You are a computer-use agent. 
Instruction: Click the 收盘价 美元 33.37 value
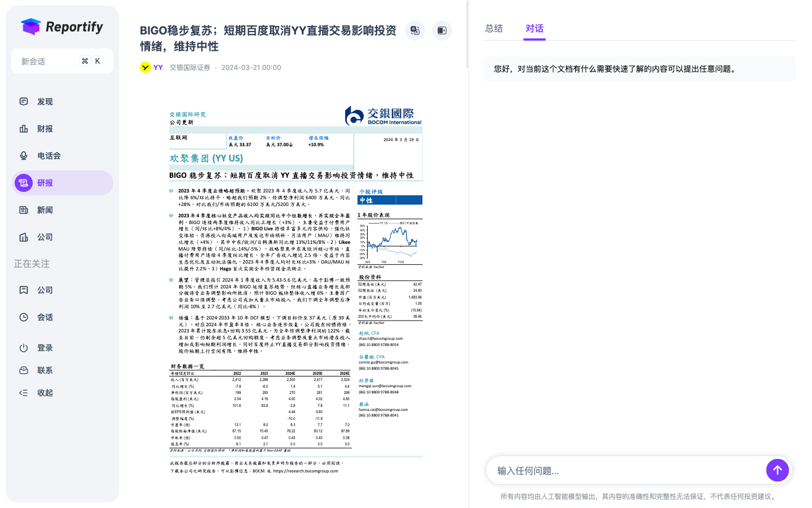[240, 144]
